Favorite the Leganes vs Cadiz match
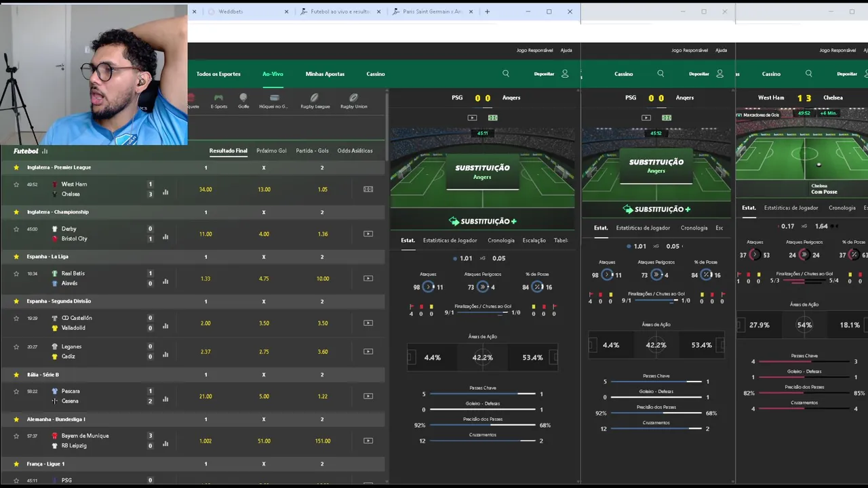This screenshot has height=488, width=868. tap(16, 346)
